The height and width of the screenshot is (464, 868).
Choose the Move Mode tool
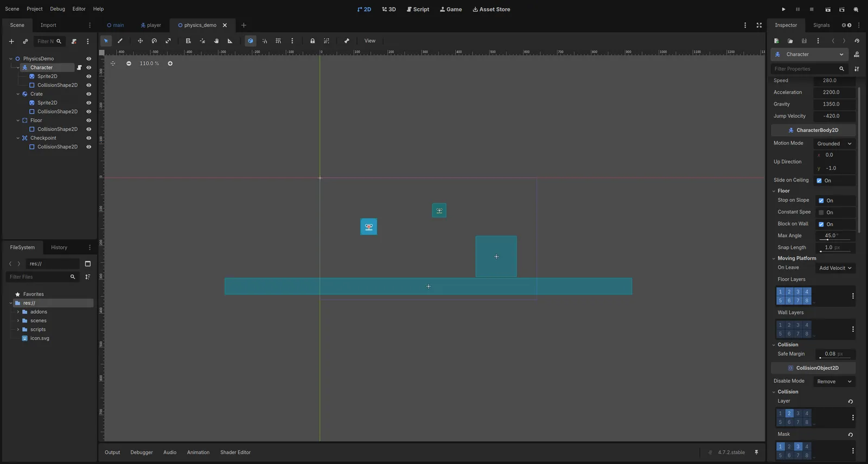[140, 41]
